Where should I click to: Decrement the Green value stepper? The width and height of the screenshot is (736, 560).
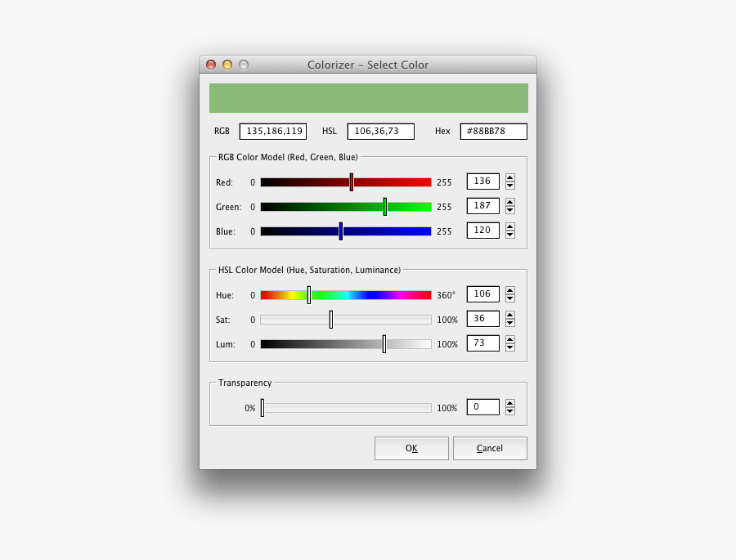coord(510,209)
